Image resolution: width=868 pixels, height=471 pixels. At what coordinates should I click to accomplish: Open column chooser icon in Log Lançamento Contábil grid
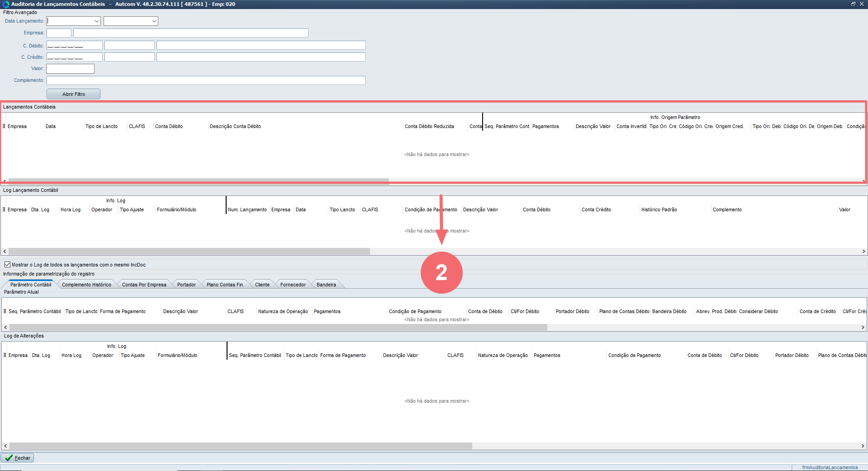[4, 209]
